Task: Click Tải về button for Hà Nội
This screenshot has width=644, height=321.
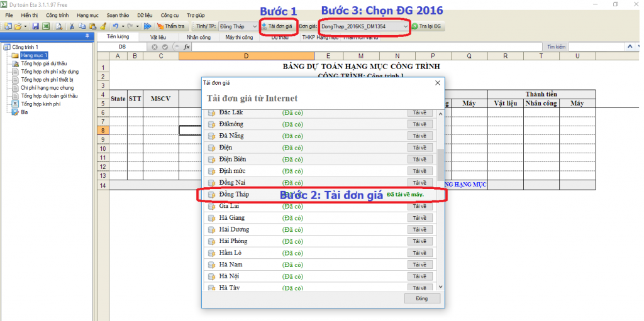Action: tap(419, 276)
